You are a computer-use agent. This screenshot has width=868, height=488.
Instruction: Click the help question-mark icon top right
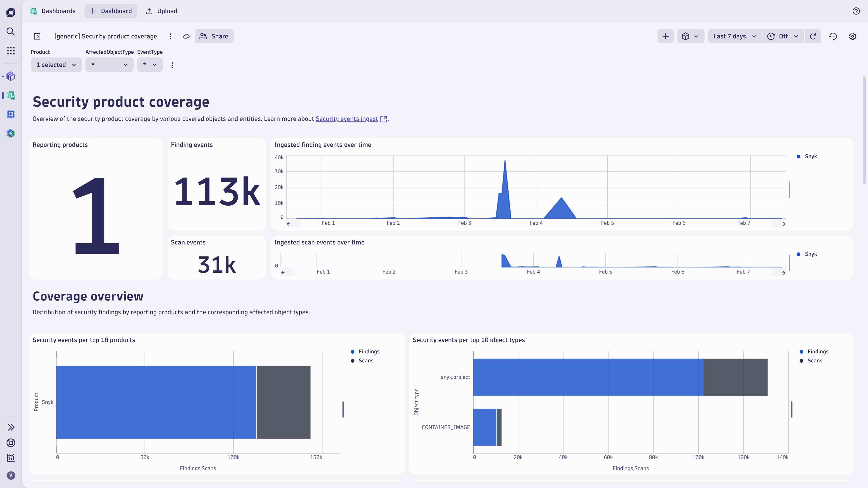click(x=856, y=11)
